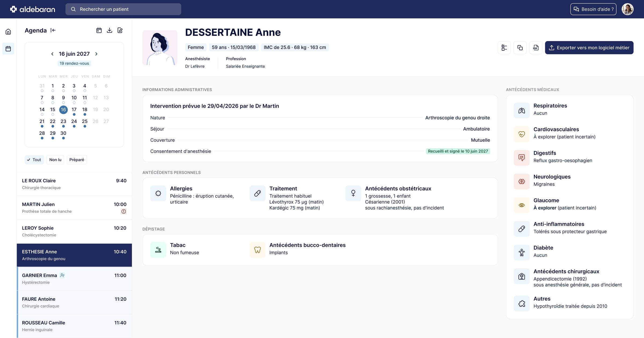Go to previous month with left chevron
The height and width of the screenshot is (338, 644).
[x=52, y=54]
